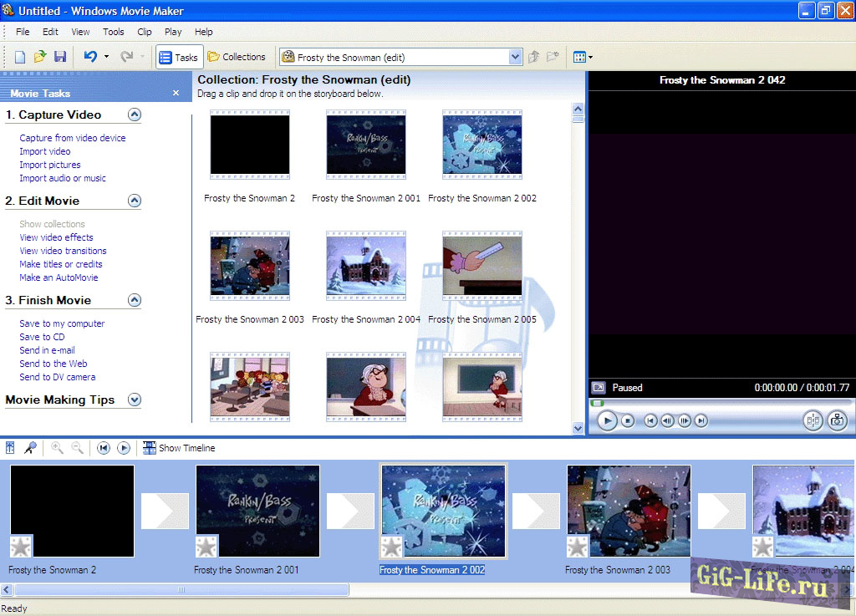Screen dimensions: 856x616
Task: Open the Play menu
Action: (x=172, y=32)
